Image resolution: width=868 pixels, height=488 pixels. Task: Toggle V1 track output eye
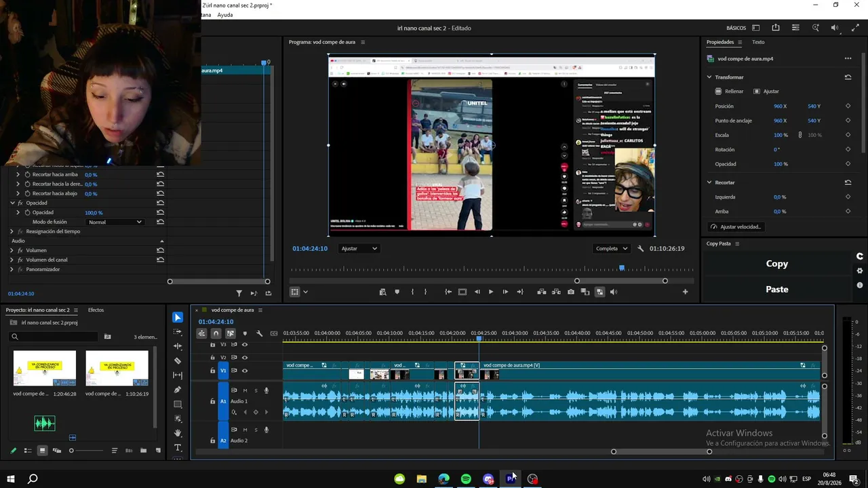click(245, 371)
